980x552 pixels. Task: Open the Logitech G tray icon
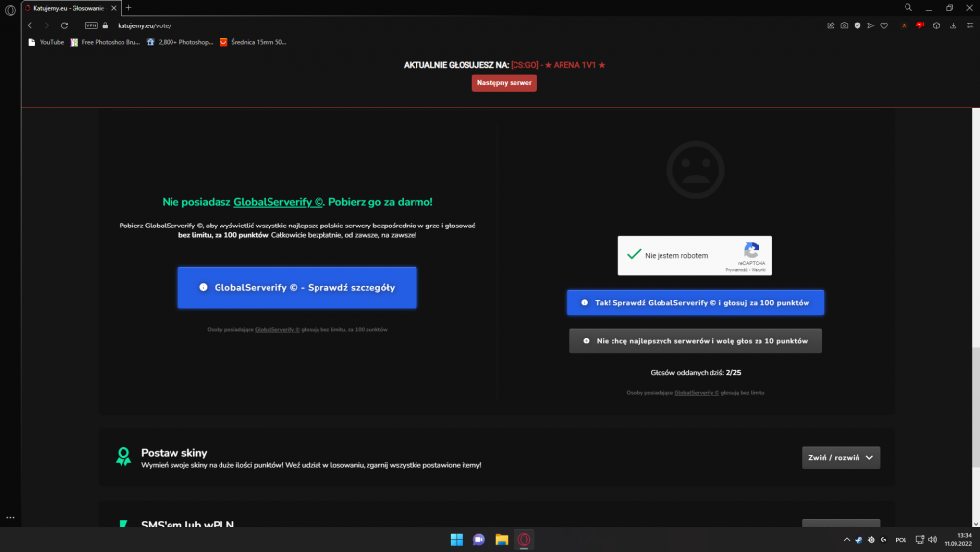click(883, 540)
